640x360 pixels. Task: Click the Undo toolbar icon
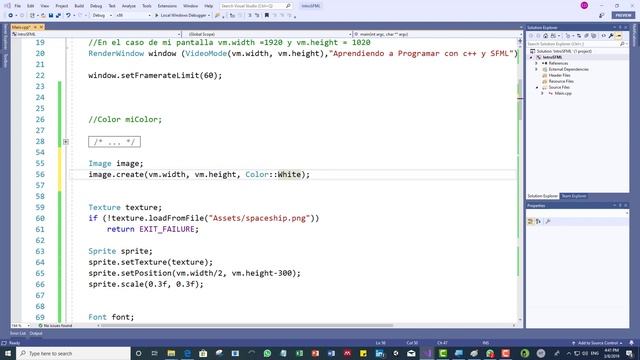68,15
